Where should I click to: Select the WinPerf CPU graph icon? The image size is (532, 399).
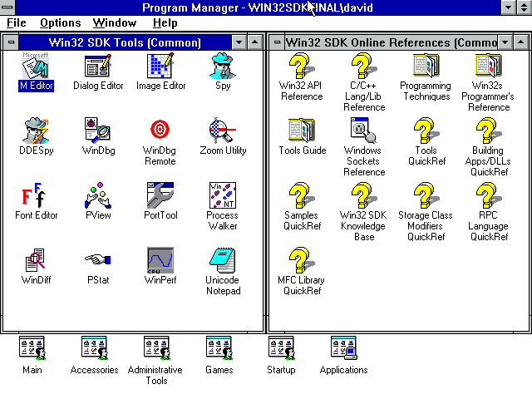click(160, 260)
